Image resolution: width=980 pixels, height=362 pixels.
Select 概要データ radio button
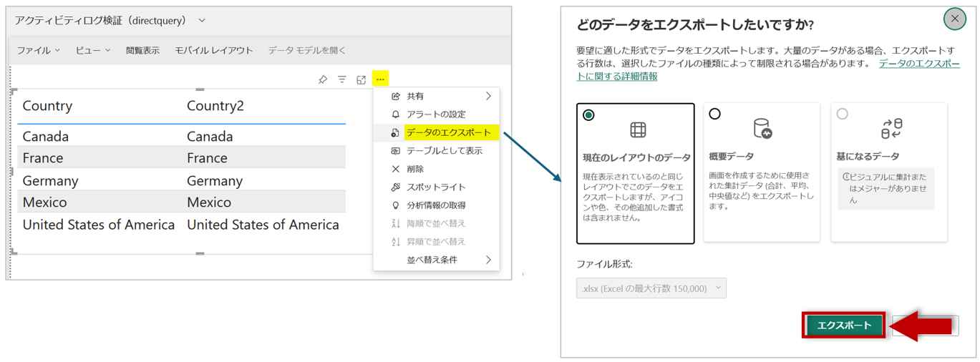pyautogui.click(x=714, y=114)
